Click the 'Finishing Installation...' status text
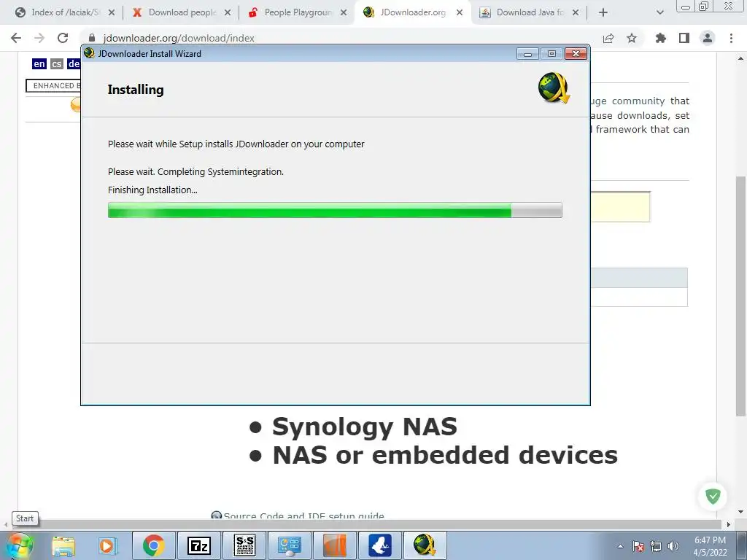747x560 pixels. pos(152,190)
